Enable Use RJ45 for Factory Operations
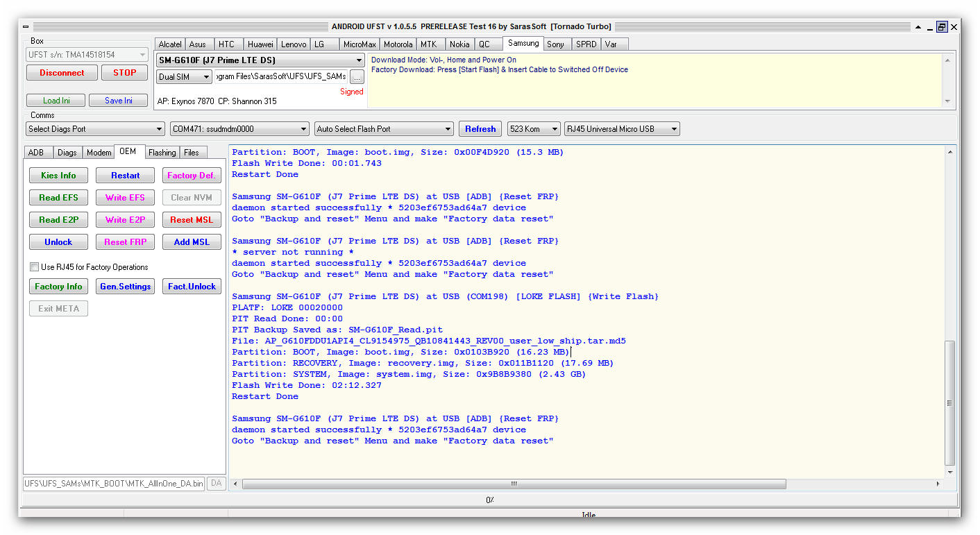980x535 pixels. [34, 267]
